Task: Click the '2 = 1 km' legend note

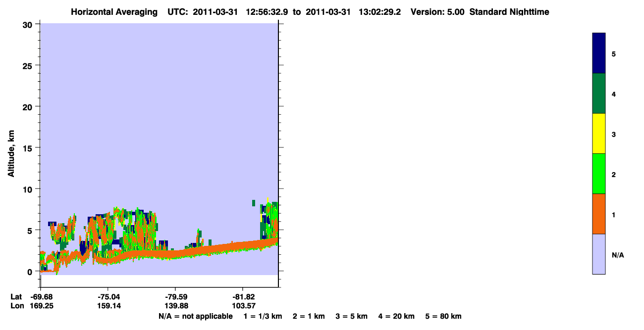Action: (x=309, y=316)
